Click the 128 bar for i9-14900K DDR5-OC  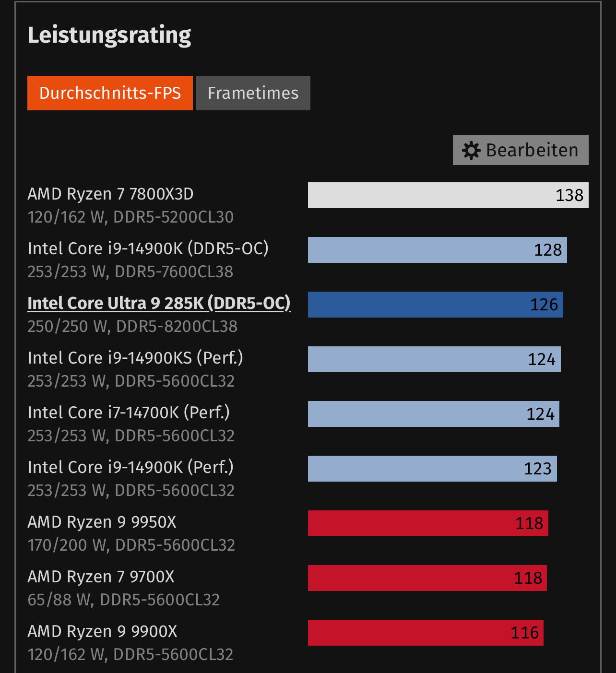tap(438, 250)
